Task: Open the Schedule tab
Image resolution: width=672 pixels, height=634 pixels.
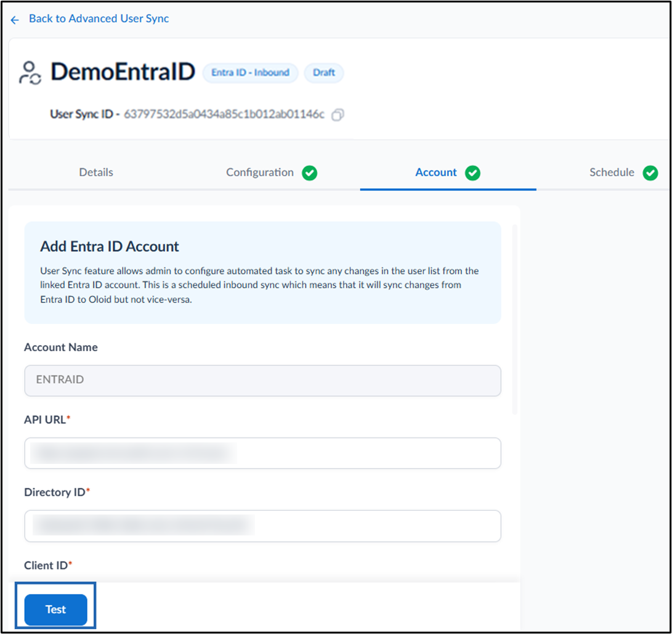Action: point(612,173)
